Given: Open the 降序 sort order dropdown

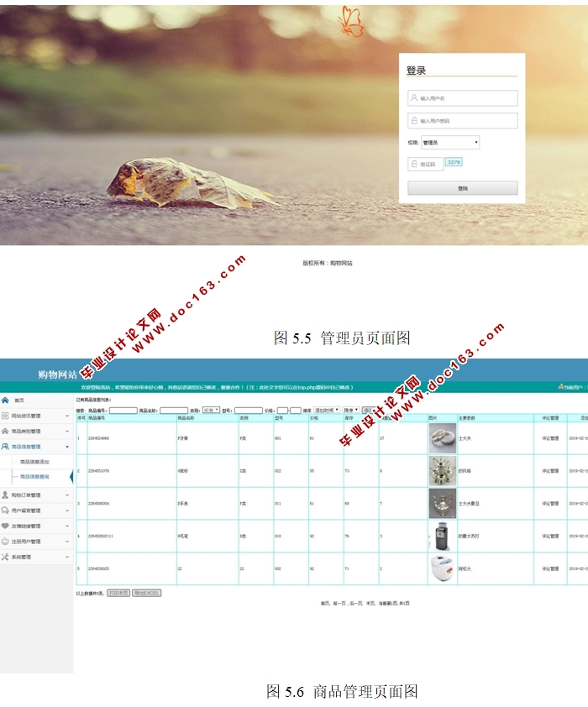Looking at the screenshot, I should pyautogui.click(x=351, y=411).
